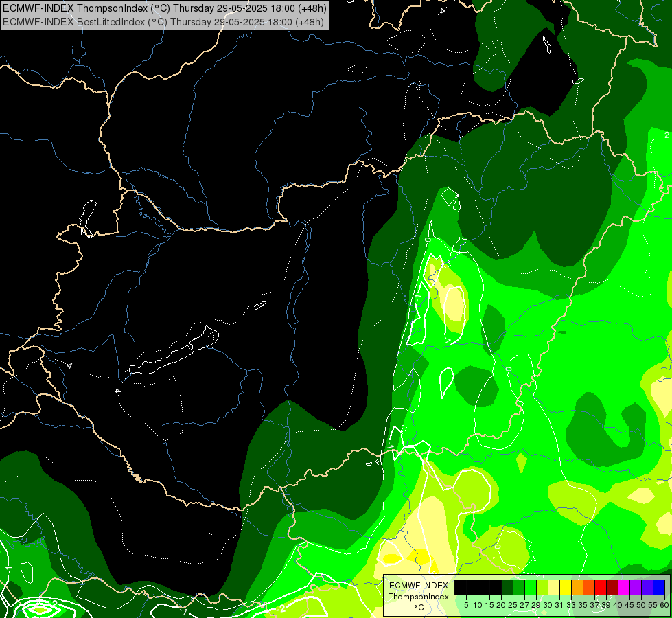Pick the bright green legend swatch (27–29)
Image resolution: width=672 pixels, height=618 pixels.
tap(531, 587)
